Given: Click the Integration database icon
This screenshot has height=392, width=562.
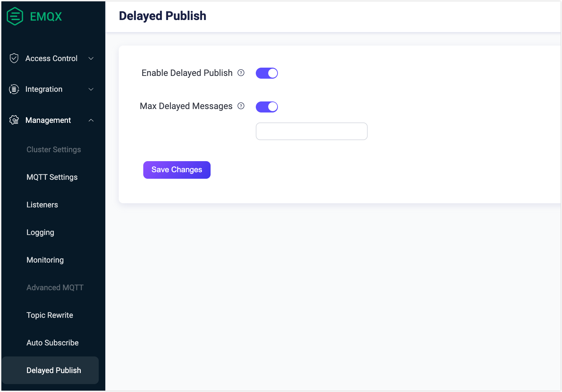Looking at the screenshot, I should point(14,89).
